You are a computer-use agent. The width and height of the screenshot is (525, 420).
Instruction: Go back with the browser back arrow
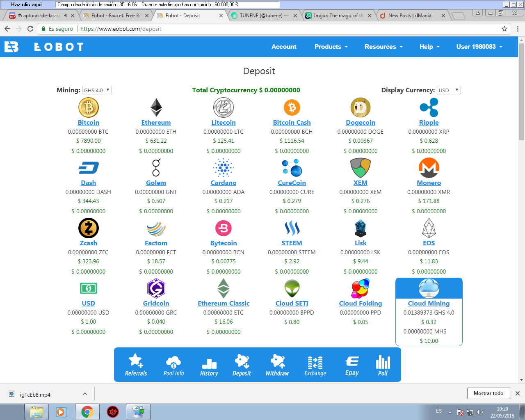pyautogui.click(x=7, y=29)
